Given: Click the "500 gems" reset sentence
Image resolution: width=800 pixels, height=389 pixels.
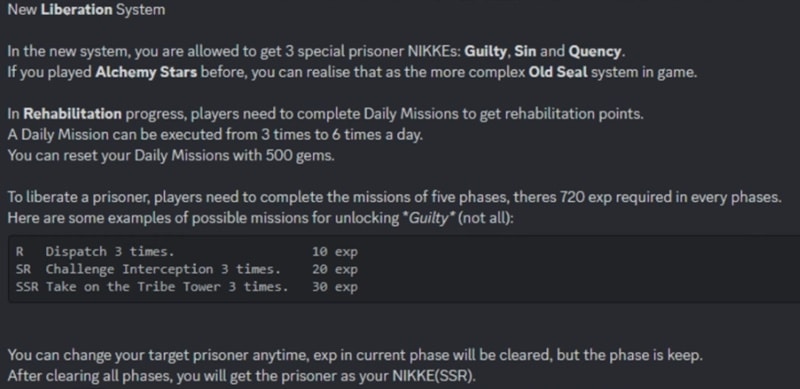Looking at the screenshot, I should (x=171, y=155).
